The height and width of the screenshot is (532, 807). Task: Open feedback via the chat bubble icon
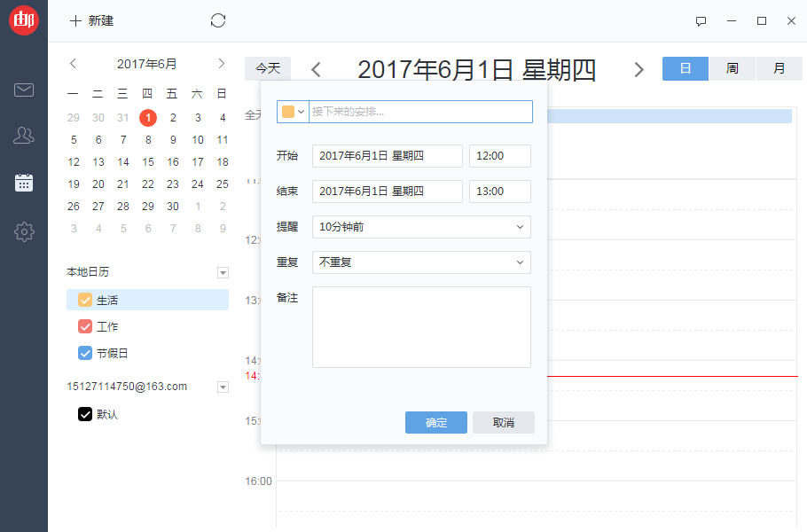click(x=701, y=20)
